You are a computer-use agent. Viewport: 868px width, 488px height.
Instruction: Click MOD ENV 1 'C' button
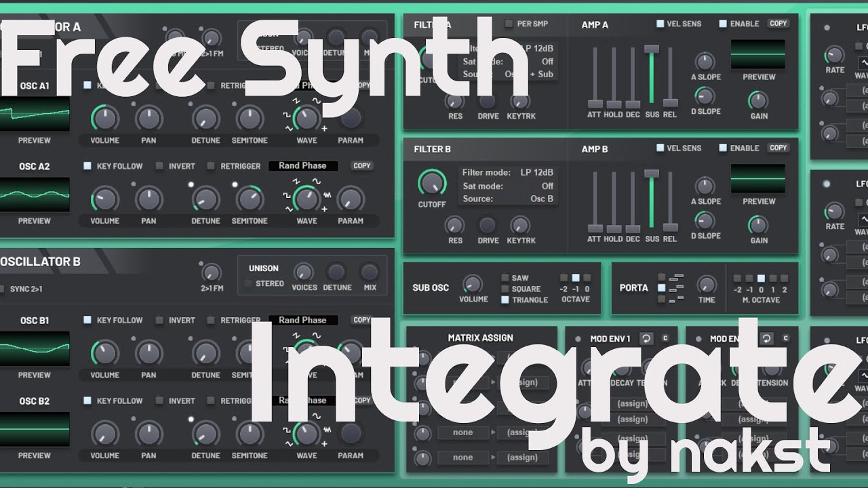click(x=665, y=338)
